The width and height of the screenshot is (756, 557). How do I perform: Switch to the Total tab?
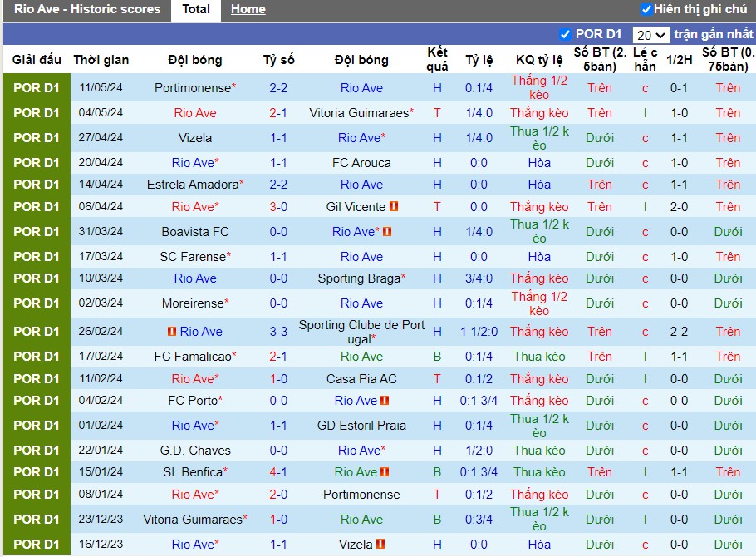coord(196,9)
